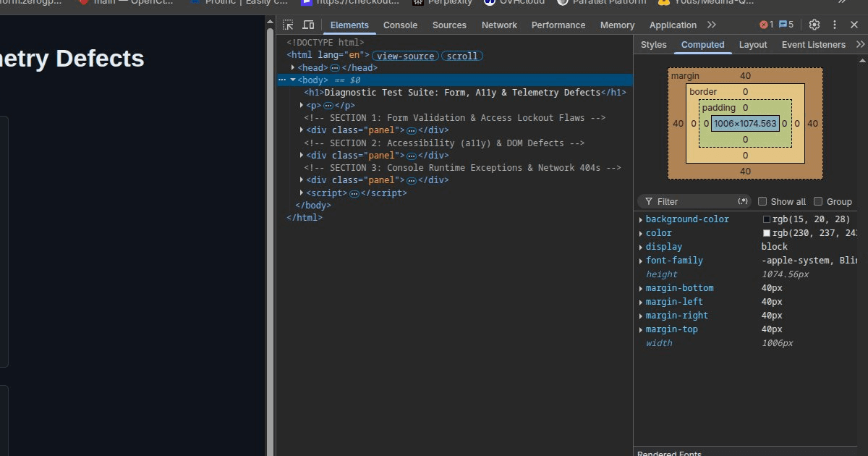This screenshot has height=456, width=868.
Task: Open the Performance tab
Action: pyautogui.click(x=558, y=25)
